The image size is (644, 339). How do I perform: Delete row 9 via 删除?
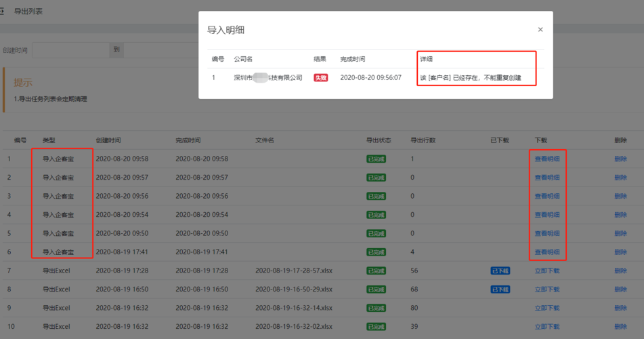click(620, 308)
